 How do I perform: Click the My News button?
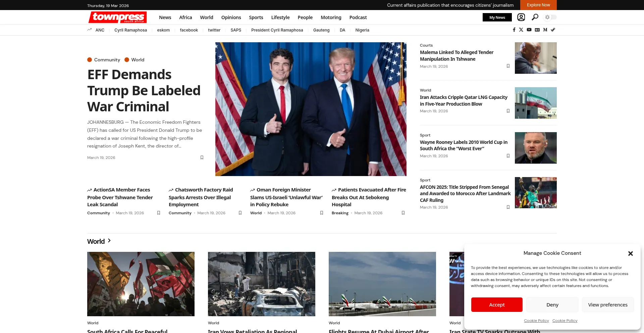coord(497,17)
